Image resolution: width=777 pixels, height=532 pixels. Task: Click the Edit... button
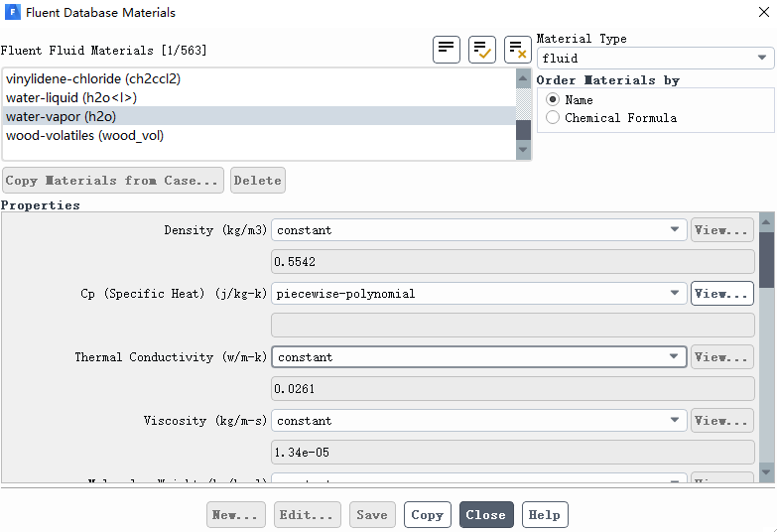[x=308, y=515]
